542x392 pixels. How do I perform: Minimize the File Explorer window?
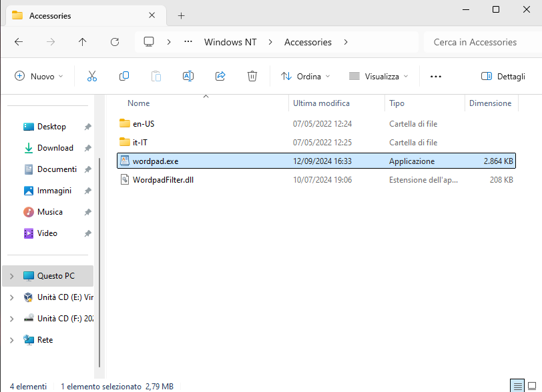click(466, 10)
